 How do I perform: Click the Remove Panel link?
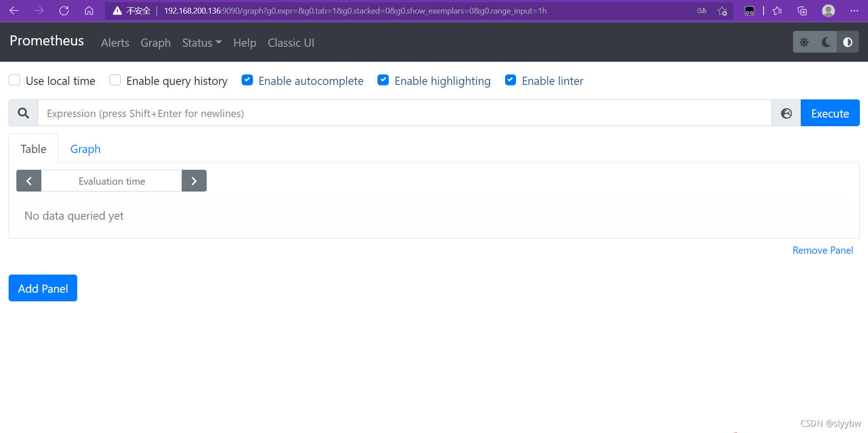823,251
